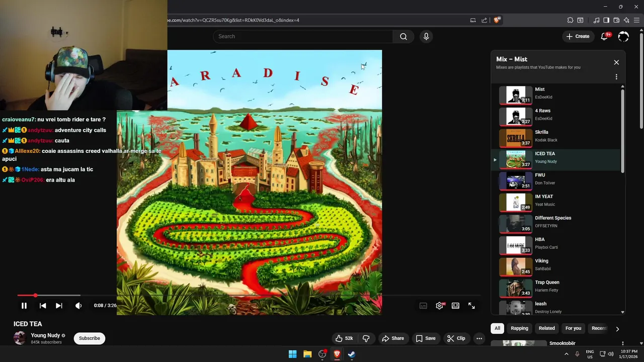644x362 pixels.
Task: Open Brave Shields lion icon
Action: pos(497,20)
